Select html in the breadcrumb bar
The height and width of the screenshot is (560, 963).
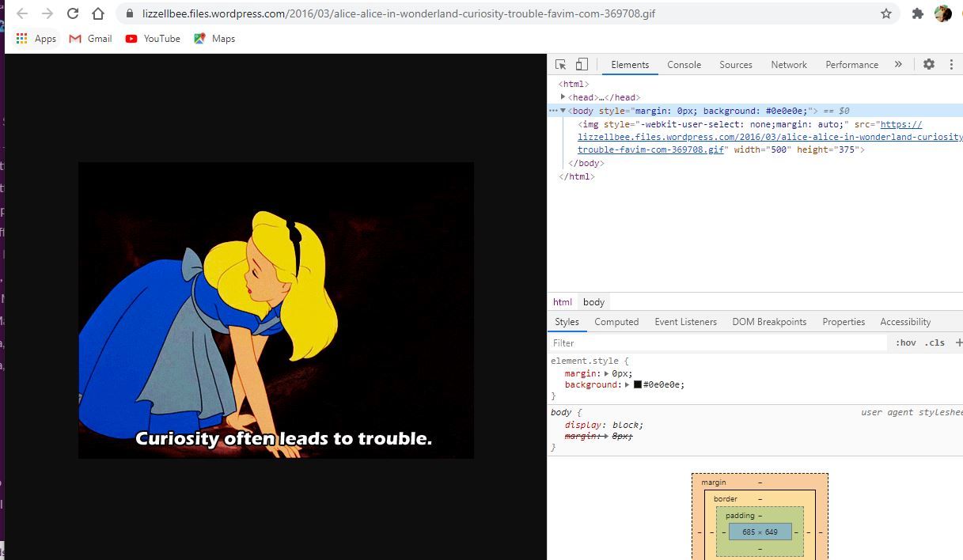tap(563, 302)
